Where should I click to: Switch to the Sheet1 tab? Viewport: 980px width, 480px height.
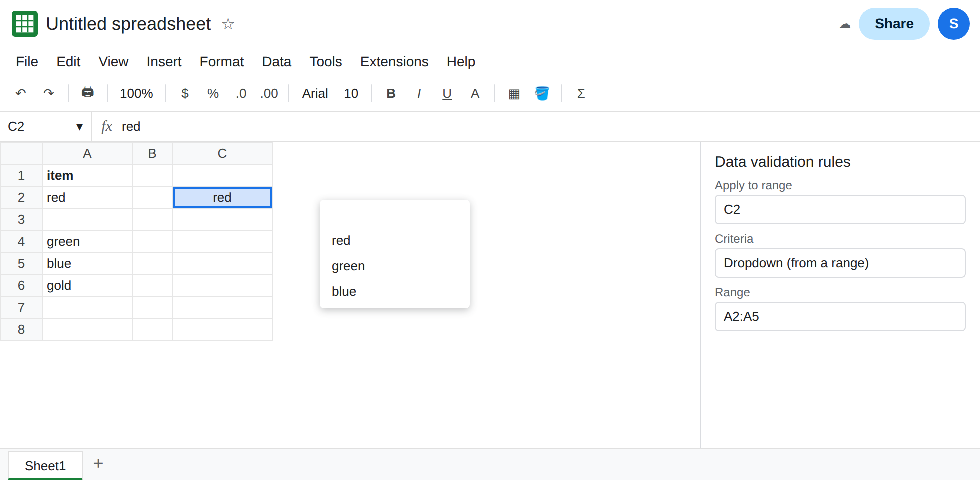point(45,465)
